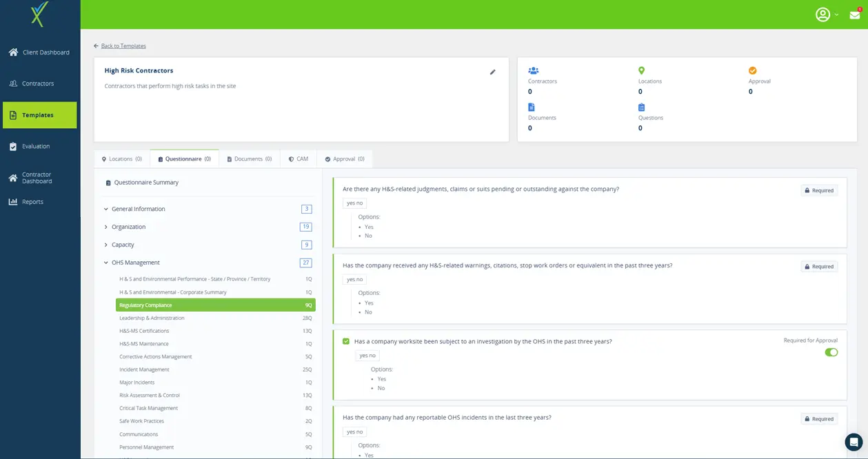Select Major Incidents subsection
Screen dimensions: 868x459
point(215,382)
